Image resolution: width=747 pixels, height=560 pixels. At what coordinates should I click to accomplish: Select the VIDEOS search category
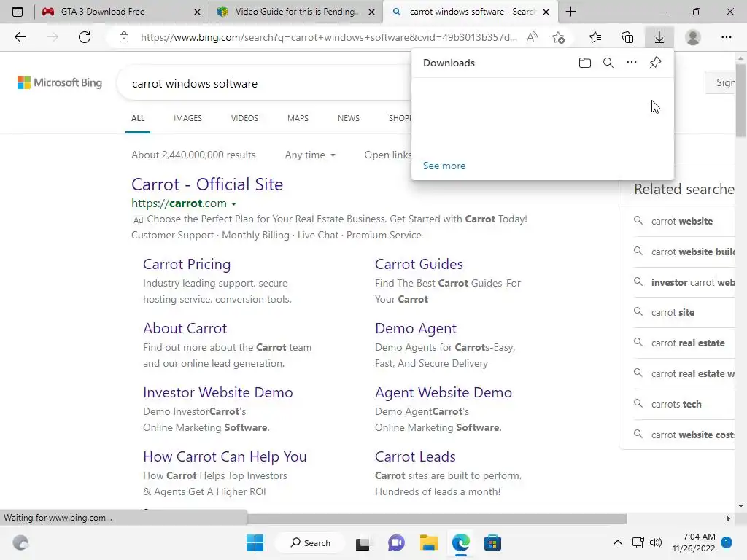tap(244, 118)
